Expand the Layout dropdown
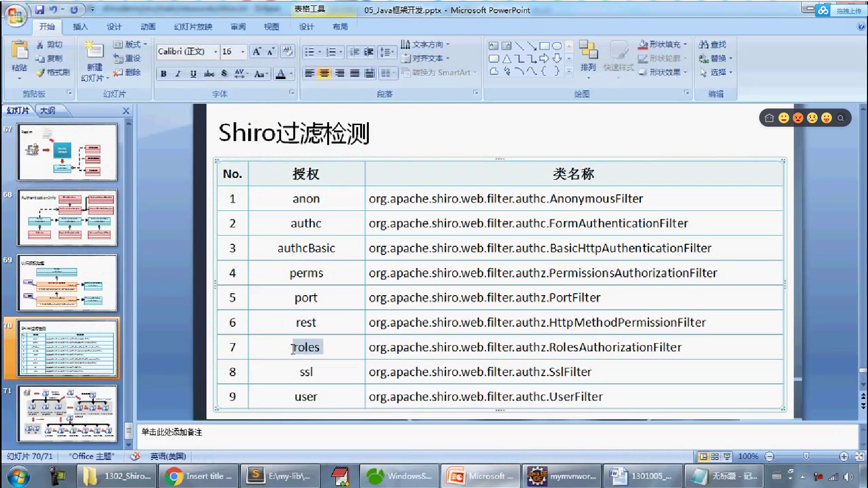The height and width of the screenshot is (488, 868). 131,44
